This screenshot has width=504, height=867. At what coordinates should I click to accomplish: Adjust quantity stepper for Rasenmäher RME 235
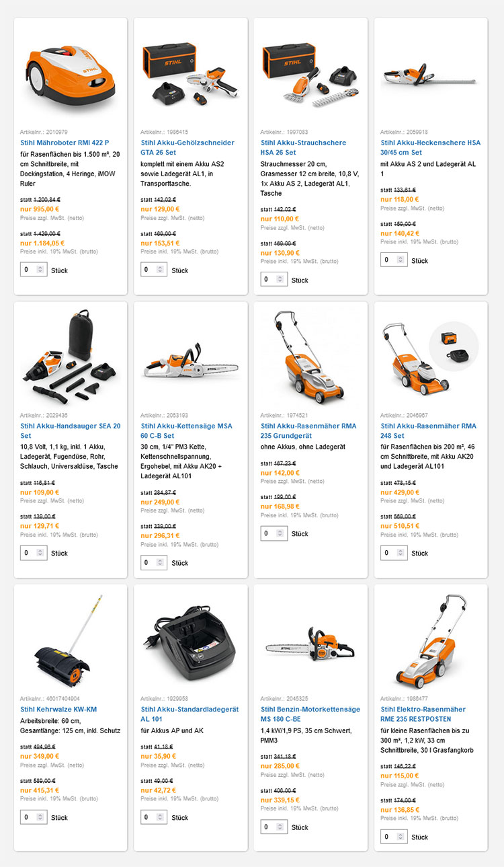coord(401,837)
